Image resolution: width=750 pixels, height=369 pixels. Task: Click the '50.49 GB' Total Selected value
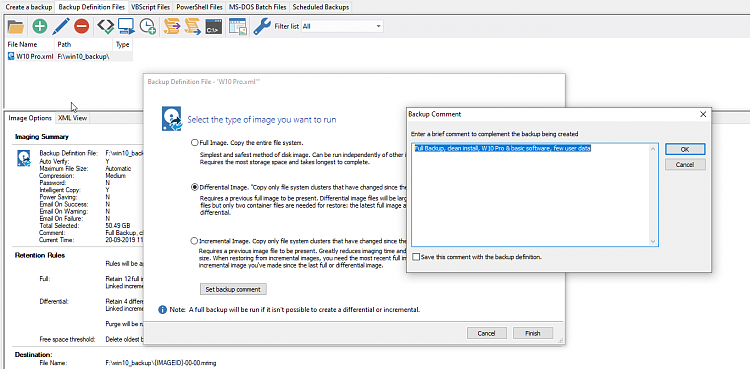pos(118,225)
